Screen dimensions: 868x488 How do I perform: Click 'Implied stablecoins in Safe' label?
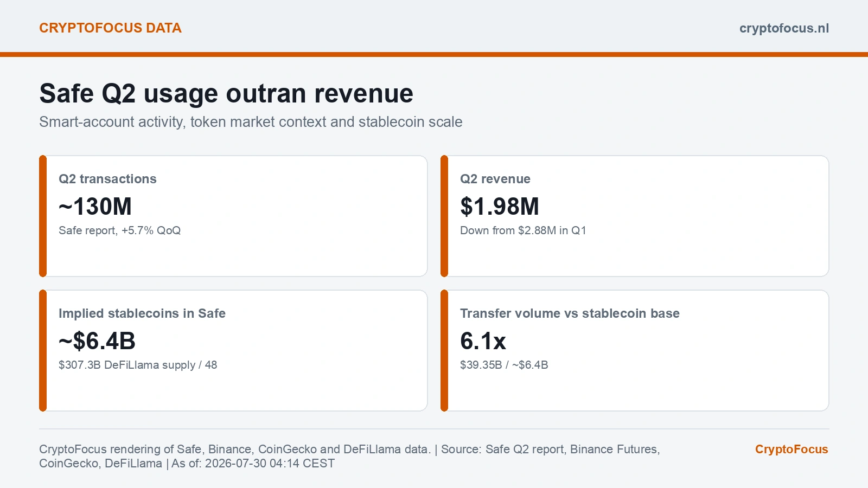pyautogui.click(x=142, y=313)
